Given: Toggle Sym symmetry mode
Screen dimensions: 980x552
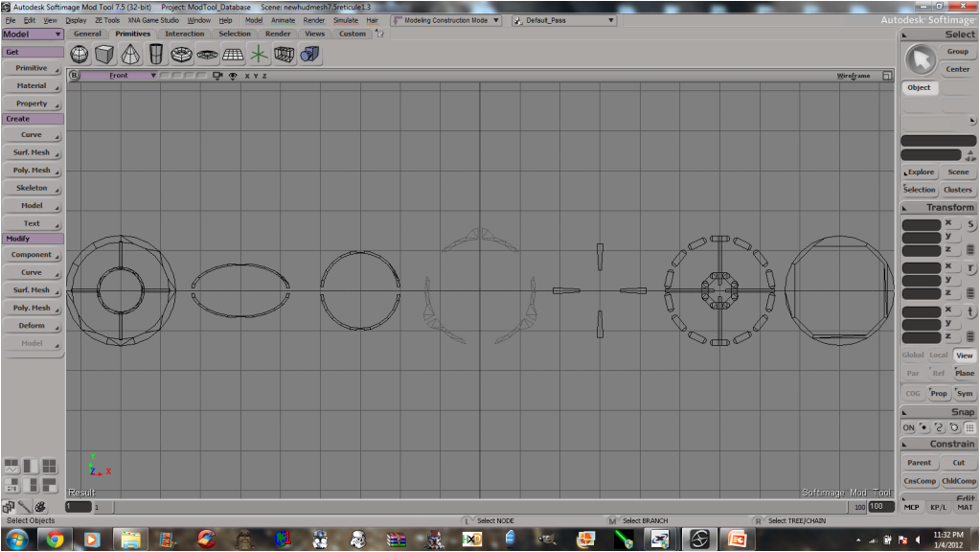Looking at the screenshot, I should coord(965,393).
